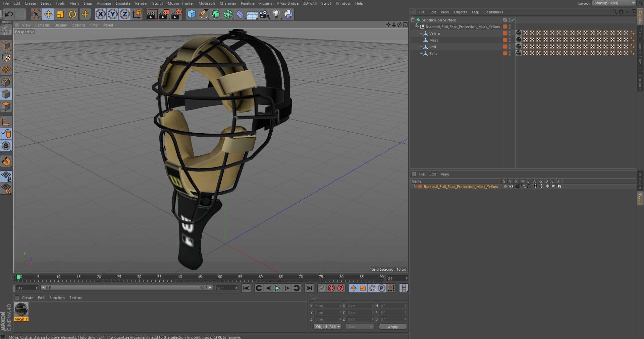Click the Apply button
Image resolution: width=644 pixels, height=339 pixels.
[393, 327]
